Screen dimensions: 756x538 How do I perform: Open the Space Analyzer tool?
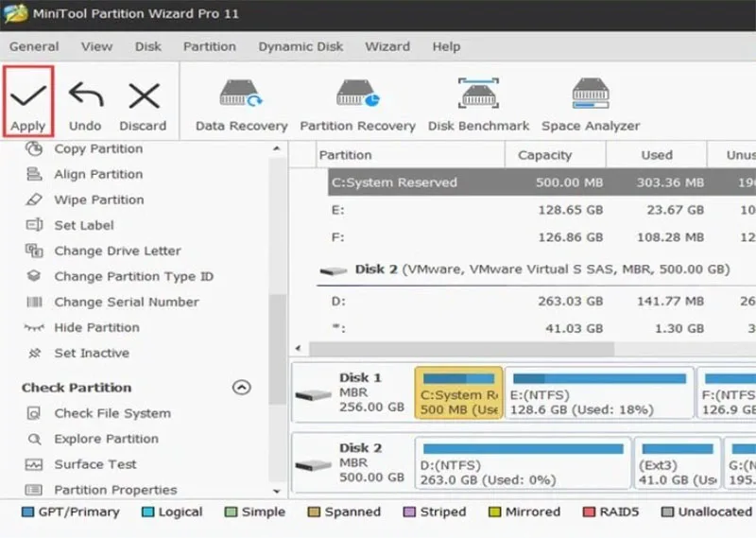click(x=591, y=106)
